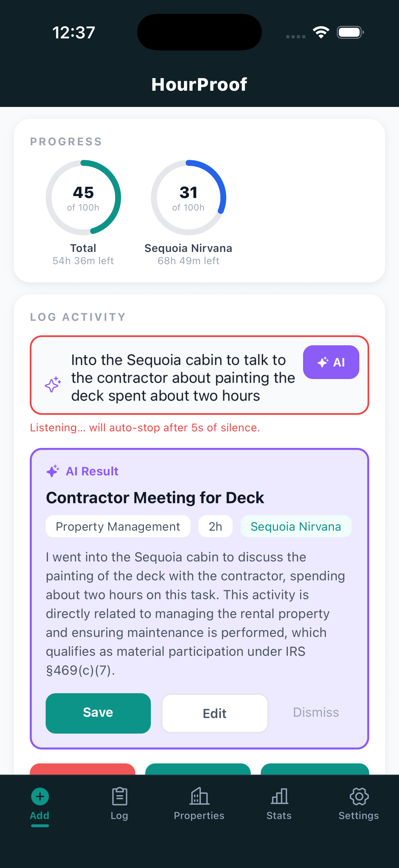This screenshot has height=868, width=399.
Task: Tap the Total hours progress ring
Action: (83, 198)
